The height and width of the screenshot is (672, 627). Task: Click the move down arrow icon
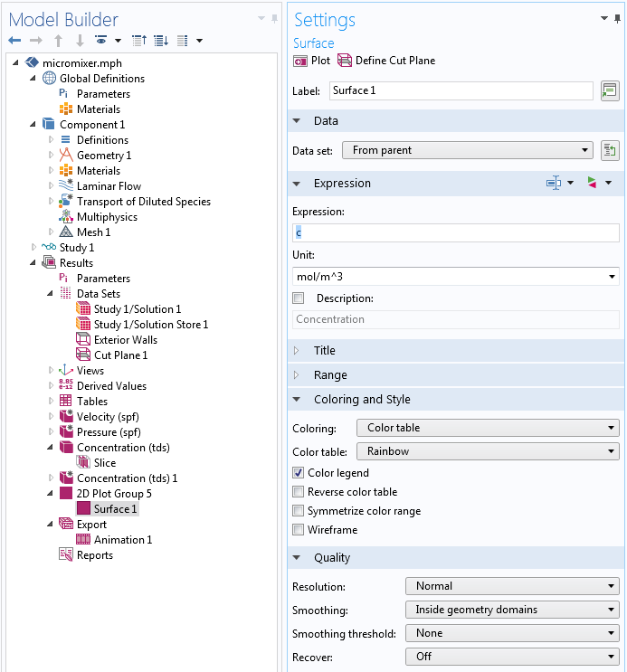(80, 41)
